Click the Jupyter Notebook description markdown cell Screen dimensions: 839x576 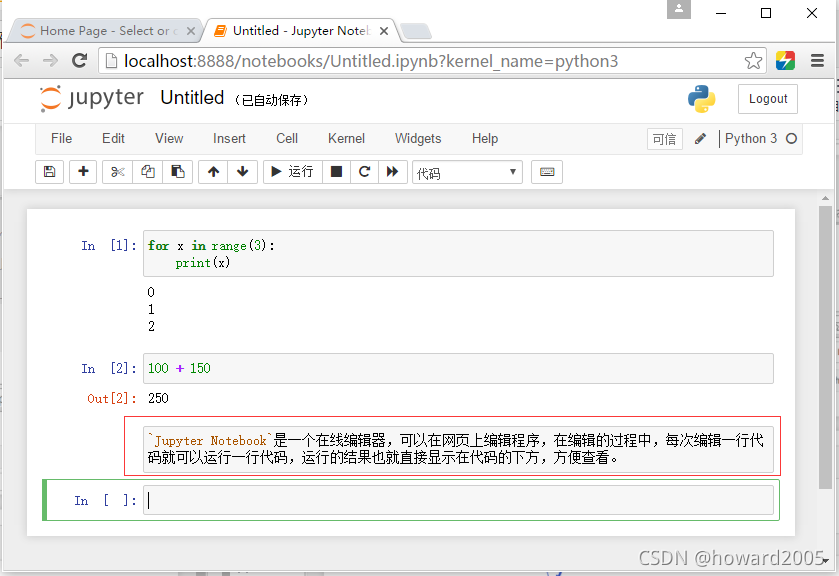click(458, 449)
